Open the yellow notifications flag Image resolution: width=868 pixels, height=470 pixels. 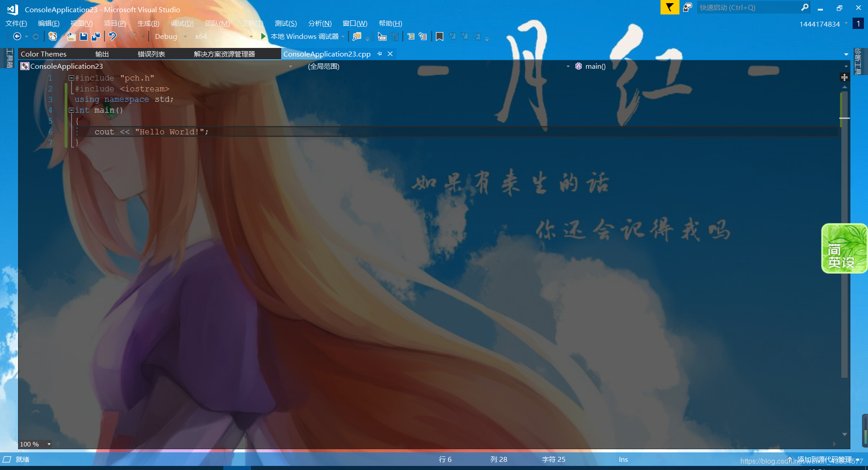click(x=670, y=8)
